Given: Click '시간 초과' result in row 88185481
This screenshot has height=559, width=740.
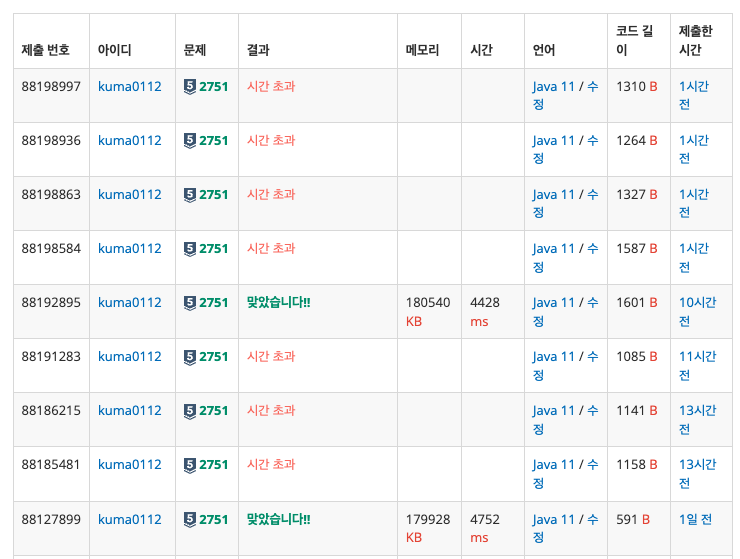Looking at the screenshot, I should [x=271, y=465].
